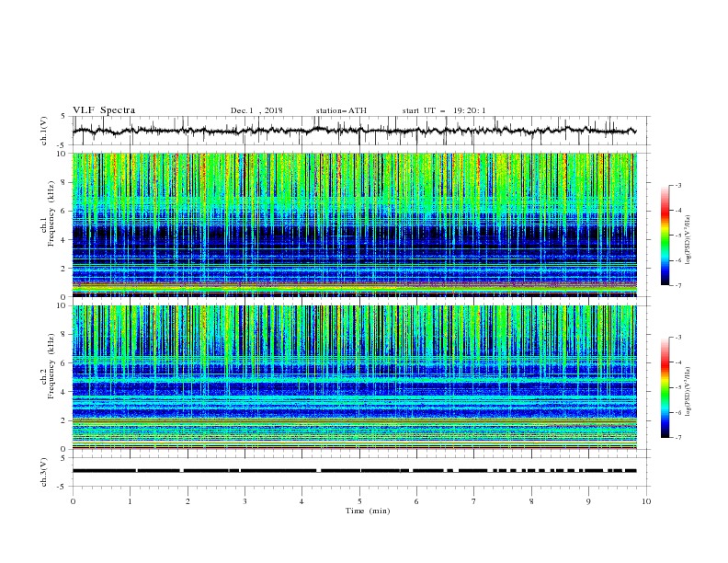This screenshot has width=728, height=563.
Task: Select the ch.1 "Frequency (kHz)" axis label
Action: (x=51, y=213)
